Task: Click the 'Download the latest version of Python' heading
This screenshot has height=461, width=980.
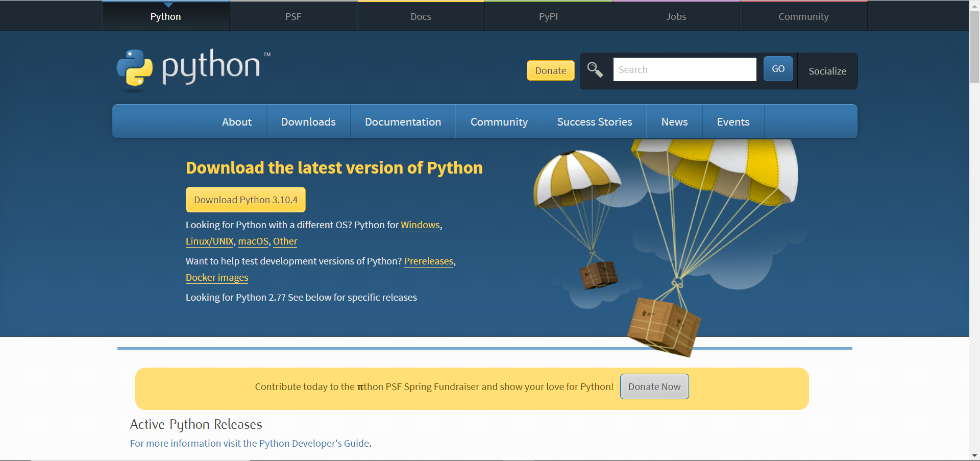Action: click(334, 168)
